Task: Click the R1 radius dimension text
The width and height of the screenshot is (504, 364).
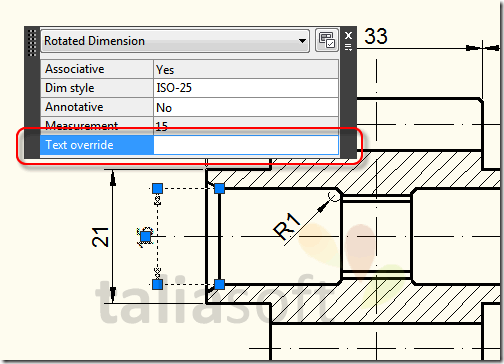Action: pos(287,227)
